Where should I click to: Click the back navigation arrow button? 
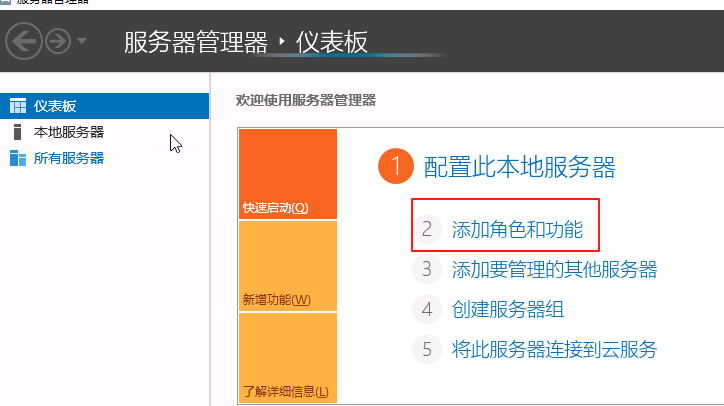(x=24, y=41)
